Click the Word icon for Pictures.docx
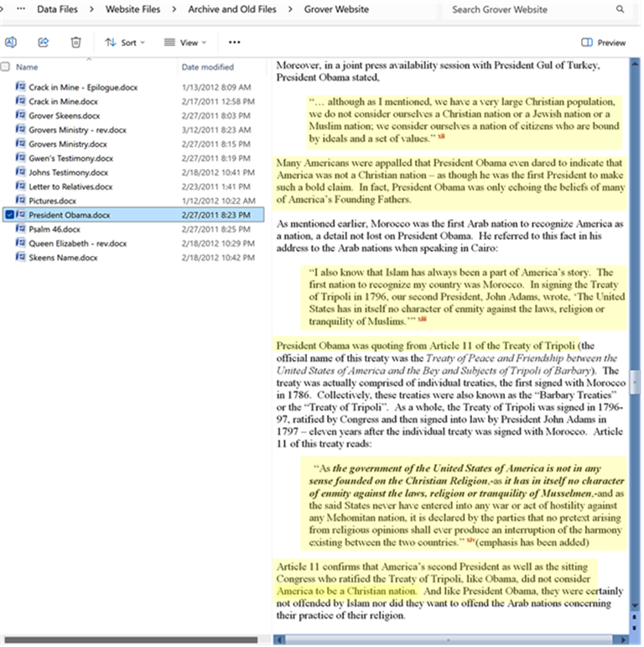The height and width of the screenshot is (647, 644). pos(21,201)
